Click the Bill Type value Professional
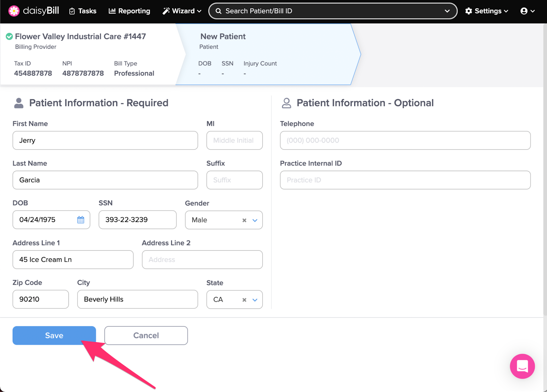547x392 pixels. (134, 73)
